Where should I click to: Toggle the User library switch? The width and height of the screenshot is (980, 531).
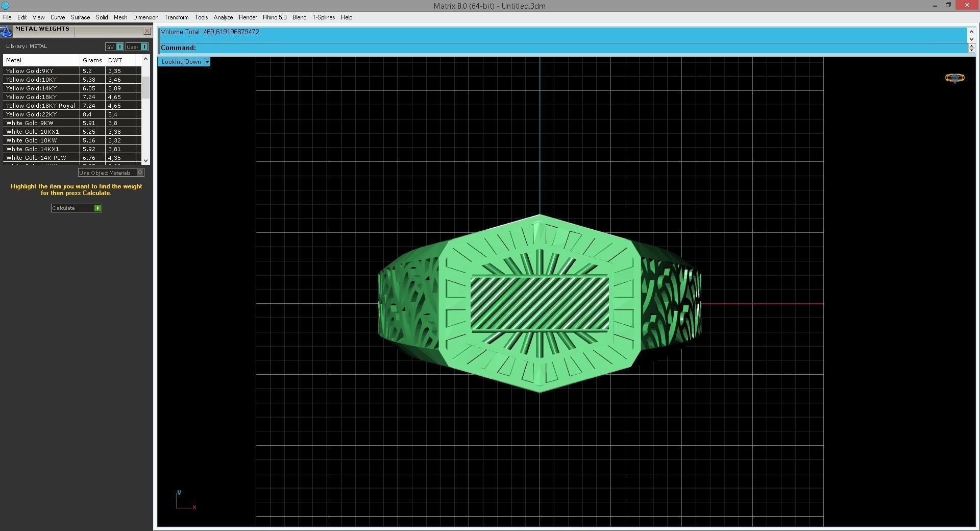click(x=137, y=47)
